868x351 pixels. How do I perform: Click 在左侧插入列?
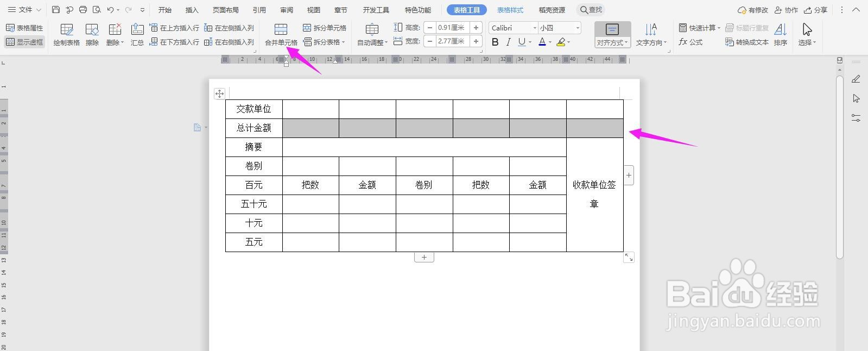229,28
